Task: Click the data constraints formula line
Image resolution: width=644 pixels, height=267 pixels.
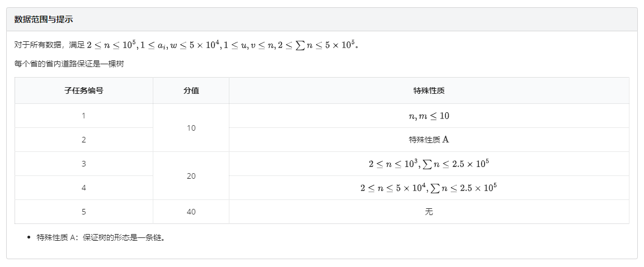Action: click(186, 45)
